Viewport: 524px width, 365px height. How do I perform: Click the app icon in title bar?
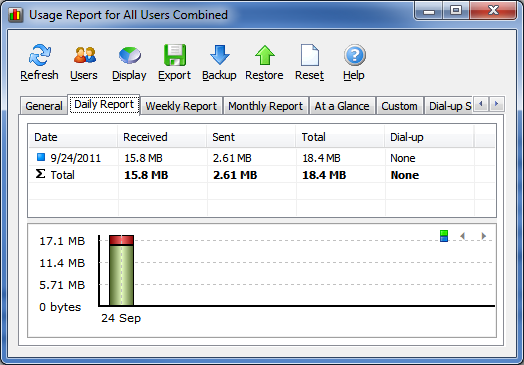[15, 15]
